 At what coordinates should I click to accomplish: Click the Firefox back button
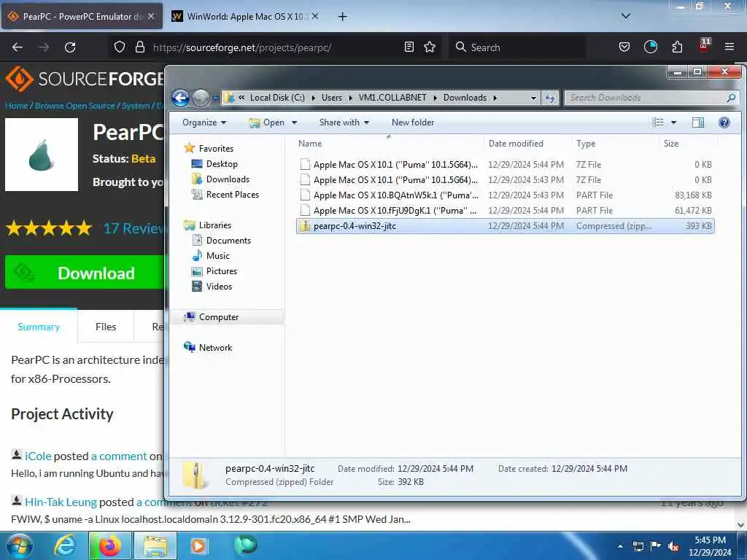[18, 47]
